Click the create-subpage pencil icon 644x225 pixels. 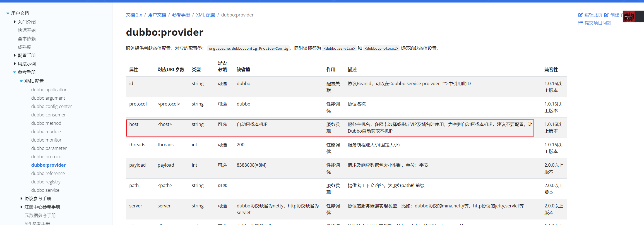coord(606,15)
